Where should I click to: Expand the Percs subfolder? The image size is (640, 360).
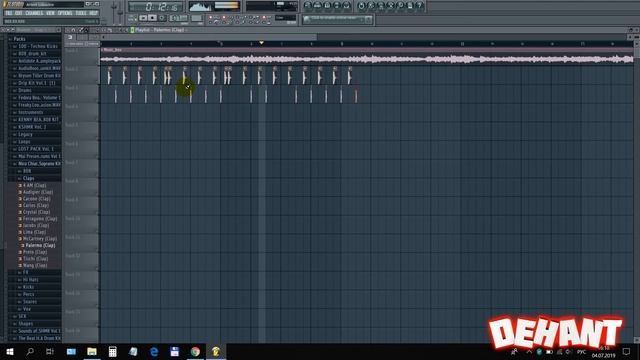28,294
